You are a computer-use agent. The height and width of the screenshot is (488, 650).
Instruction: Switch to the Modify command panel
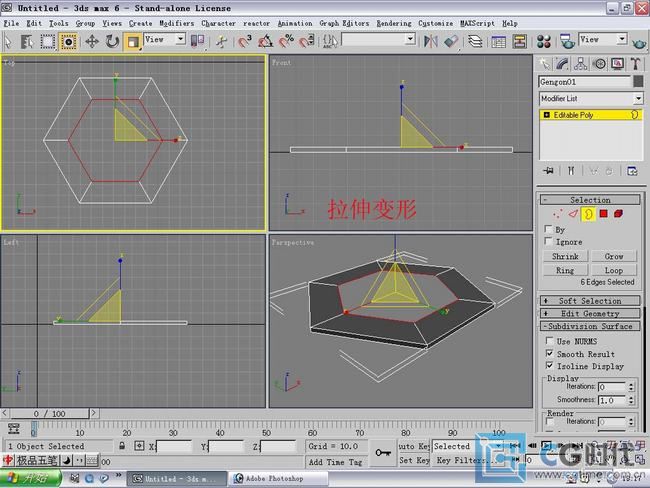(x=562, y=64)
